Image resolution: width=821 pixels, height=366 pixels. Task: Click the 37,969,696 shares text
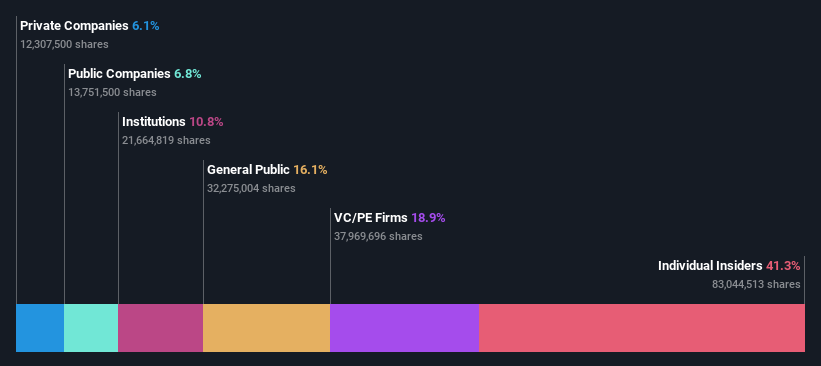pos(378,236)
